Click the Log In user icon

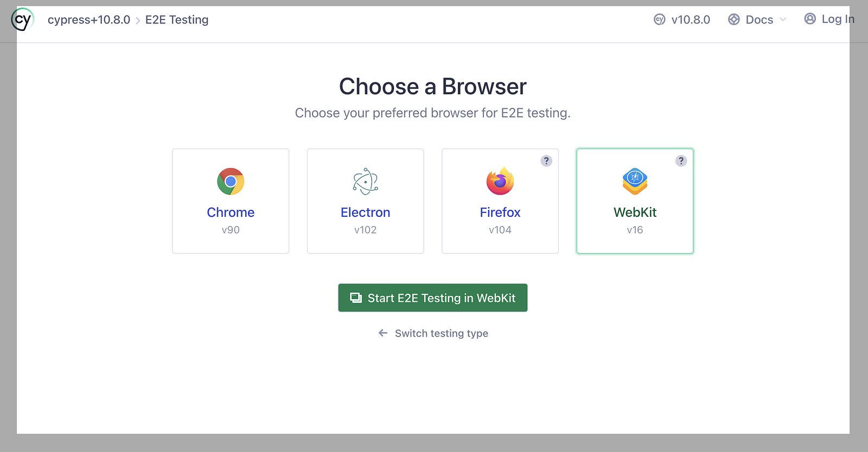point(810,19)
